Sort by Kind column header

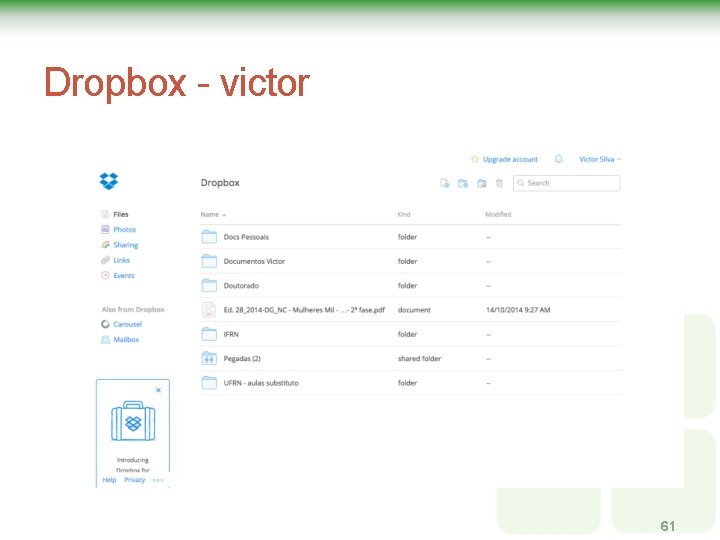404,214
